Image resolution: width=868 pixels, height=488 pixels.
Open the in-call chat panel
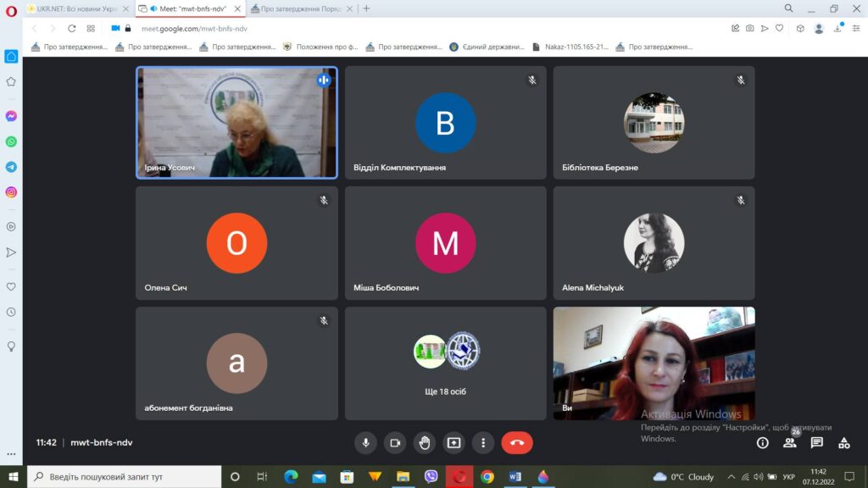[817, 442]
